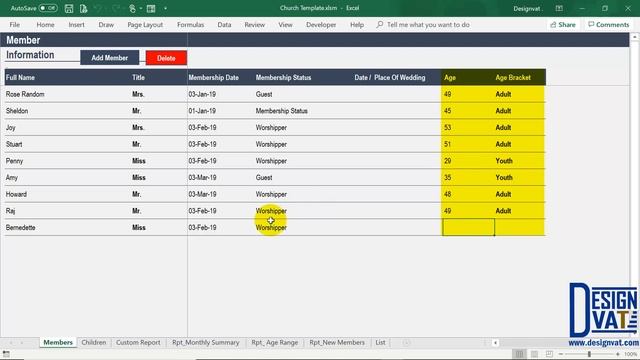Screen dimensions: 640x360
Task: Click the Save icon in title bar
Action: [x=69, y=8]
